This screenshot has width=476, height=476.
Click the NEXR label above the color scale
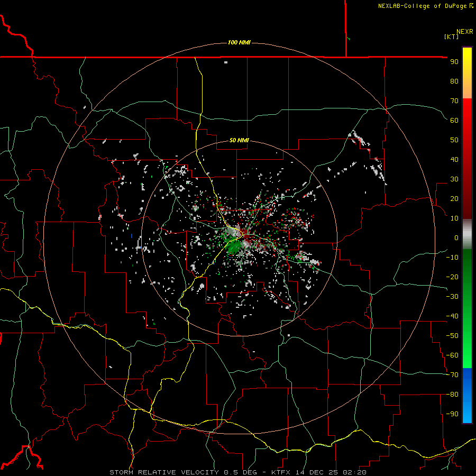pyautogui.click(x=465, y=32)
